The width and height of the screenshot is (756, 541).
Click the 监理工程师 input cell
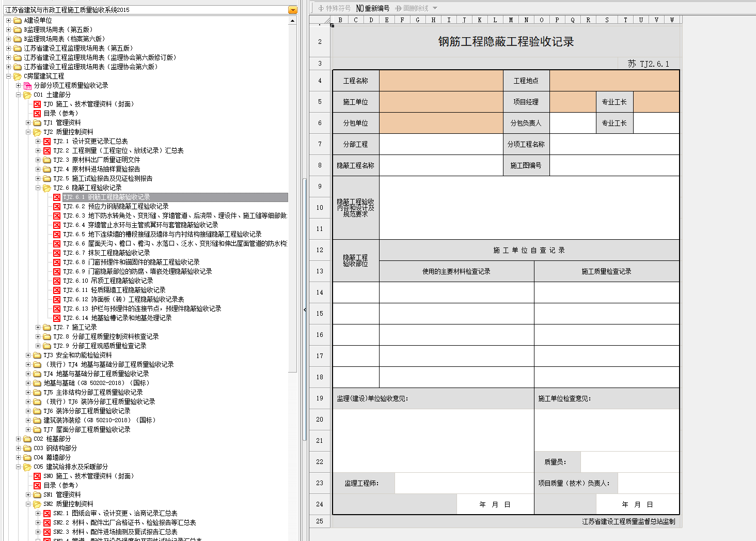464,483
